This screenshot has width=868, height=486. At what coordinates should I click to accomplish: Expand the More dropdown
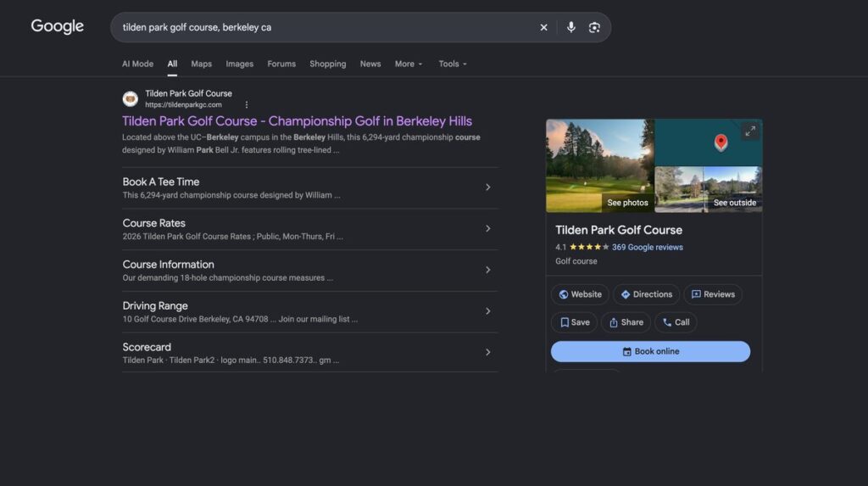click(x=409, y=64)
